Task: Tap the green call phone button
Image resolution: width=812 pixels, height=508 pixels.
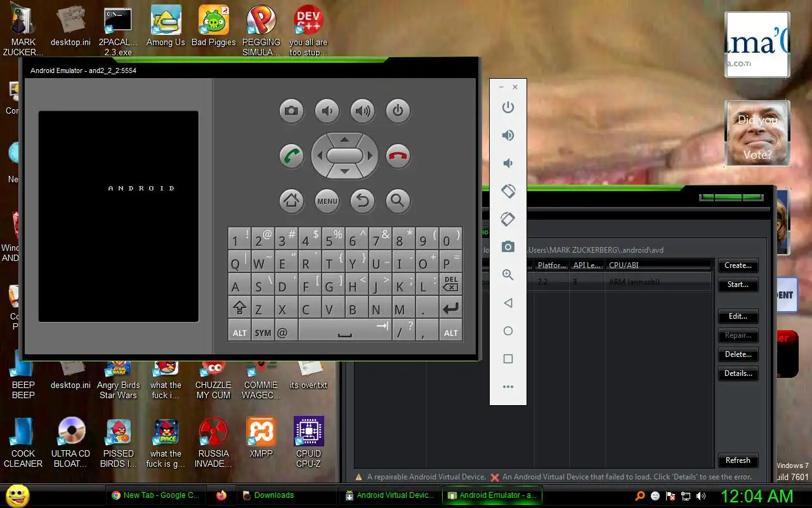Action: (x=291, y=156)
